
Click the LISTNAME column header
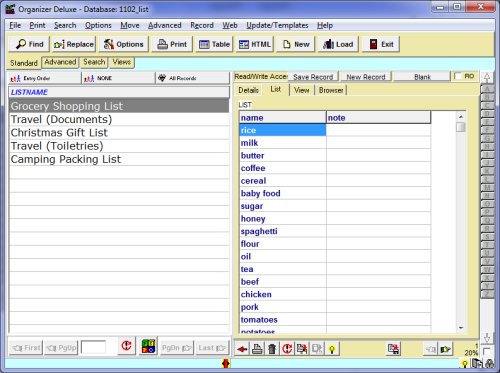coord(119,92)
